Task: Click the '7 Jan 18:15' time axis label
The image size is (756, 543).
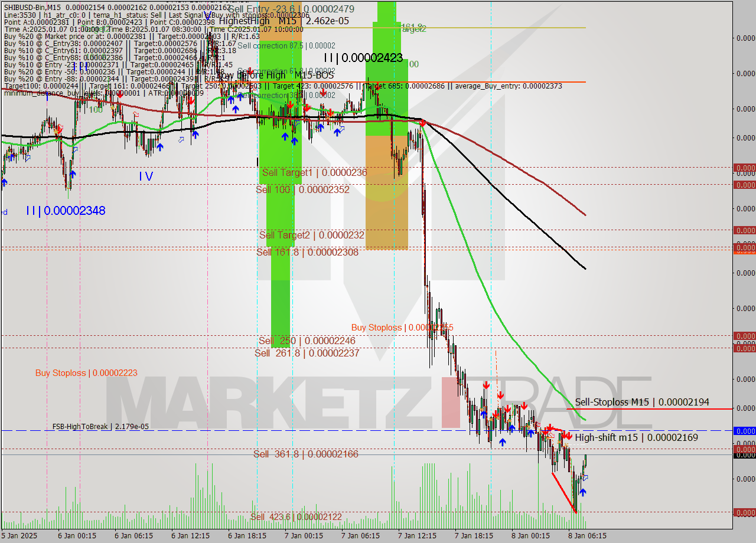Action: pos(474,536)
